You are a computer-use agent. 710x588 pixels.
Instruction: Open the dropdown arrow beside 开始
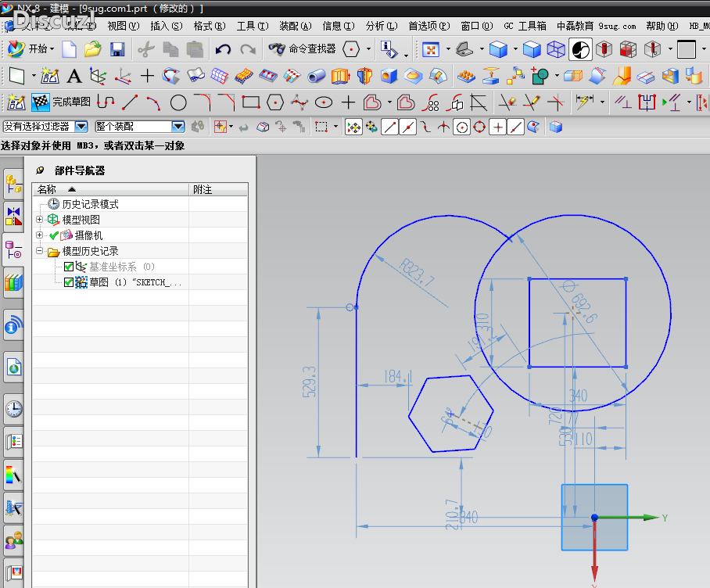pos(52,49)
